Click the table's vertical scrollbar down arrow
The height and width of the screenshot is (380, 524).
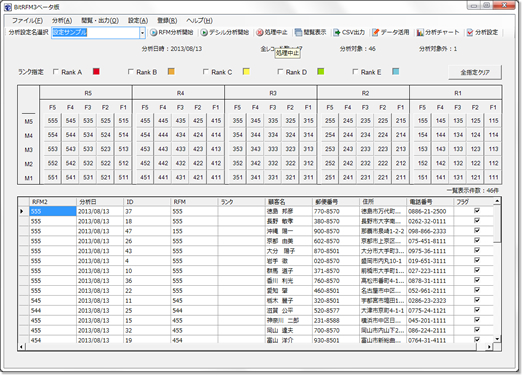pos(497,339)
